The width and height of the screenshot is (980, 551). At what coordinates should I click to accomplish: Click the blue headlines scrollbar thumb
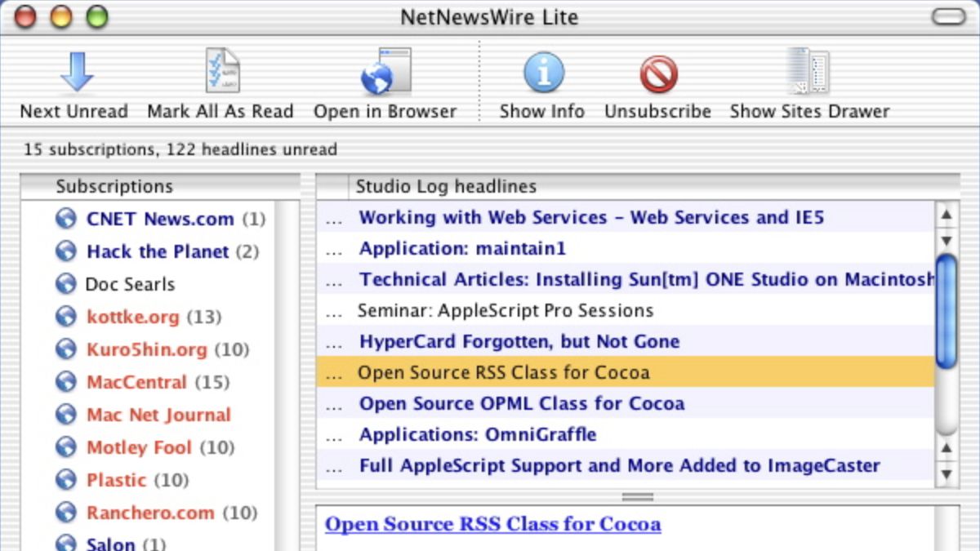click(x=947, y=311)
